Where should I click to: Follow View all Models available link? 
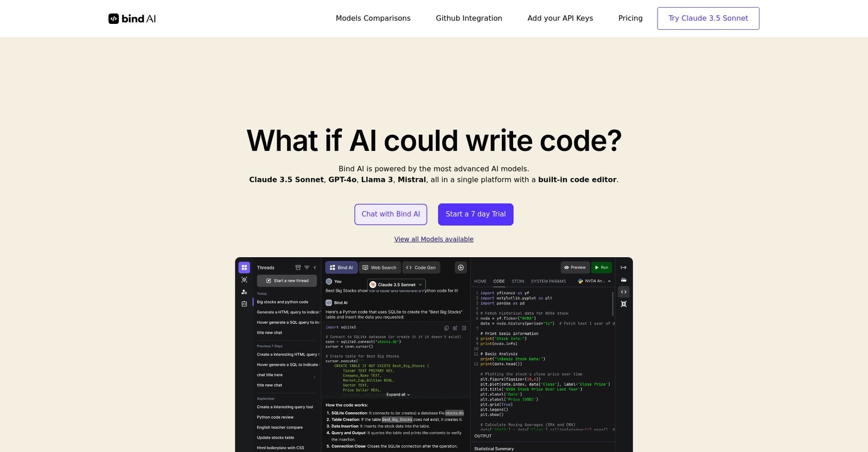coord(434,239)
